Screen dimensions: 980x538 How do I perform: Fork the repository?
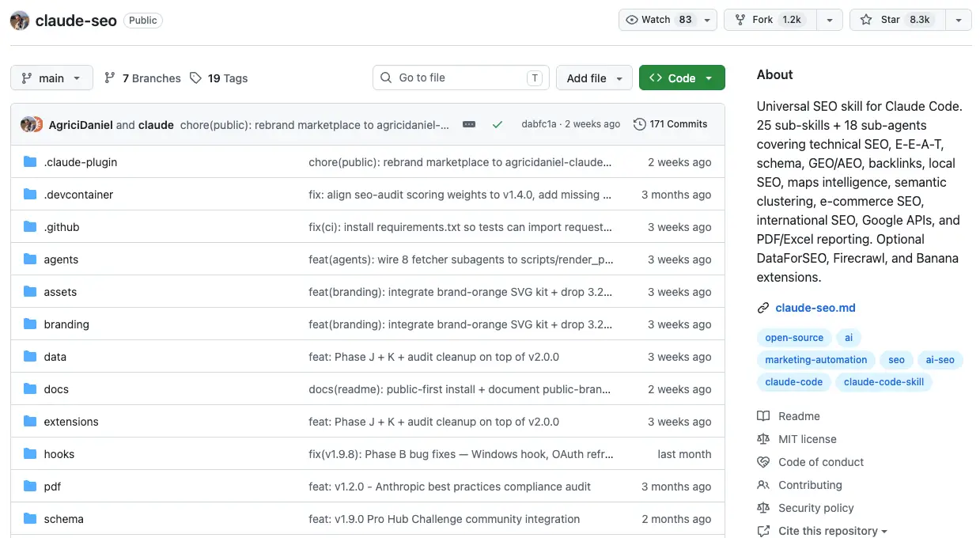point(771,20)
